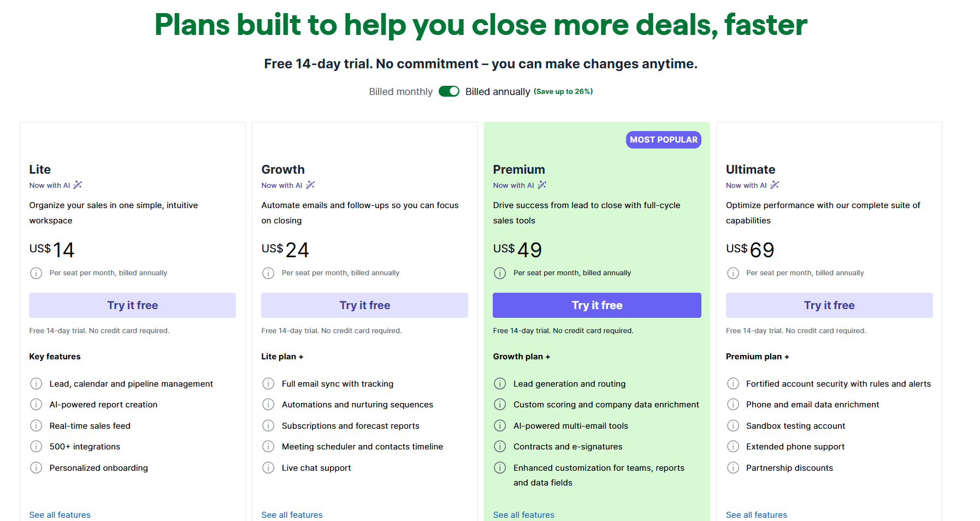
Task: Click 'Try it free' on the Premium plan
Action: pyautogui.click(x=597, y=305)
